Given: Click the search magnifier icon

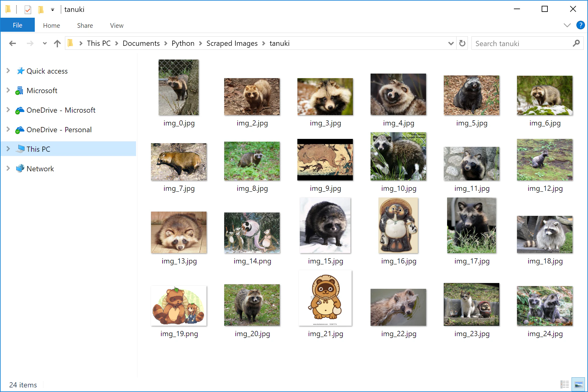Looking at the screenshot, I should pyautogui.click(x=576, y=43).
